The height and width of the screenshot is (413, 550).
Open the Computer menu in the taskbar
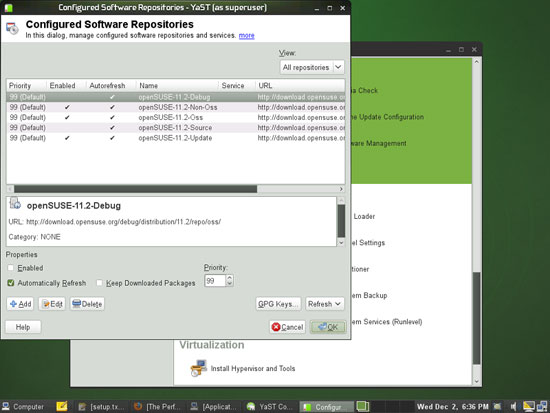[x=23, y=407]
